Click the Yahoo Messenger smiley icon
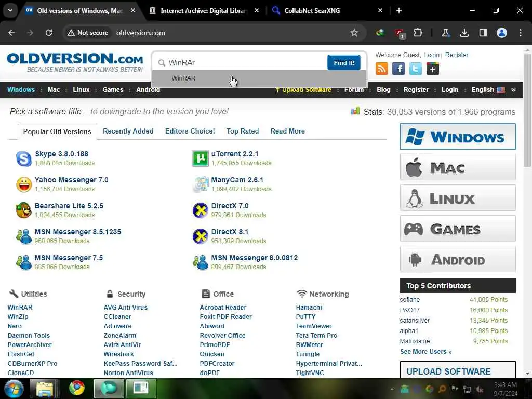The width and height of the screenshot is (532, 399). [24, 184]
